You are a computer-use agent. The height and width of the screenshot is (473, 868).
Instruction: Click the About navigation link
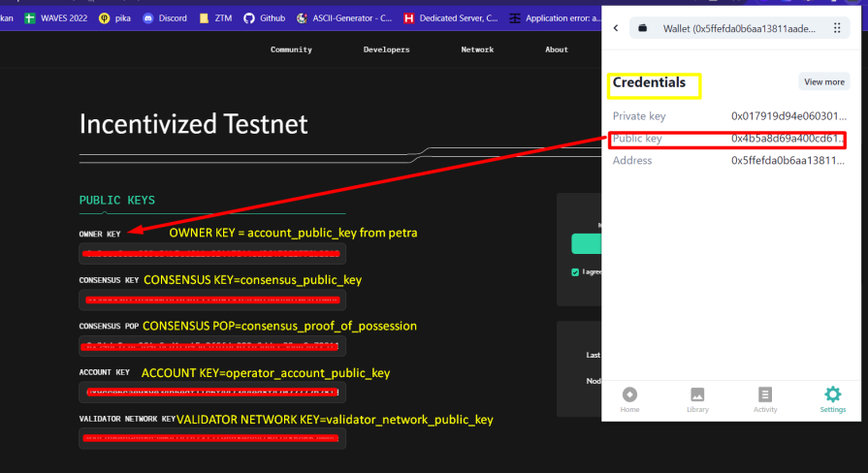(557, 49)
